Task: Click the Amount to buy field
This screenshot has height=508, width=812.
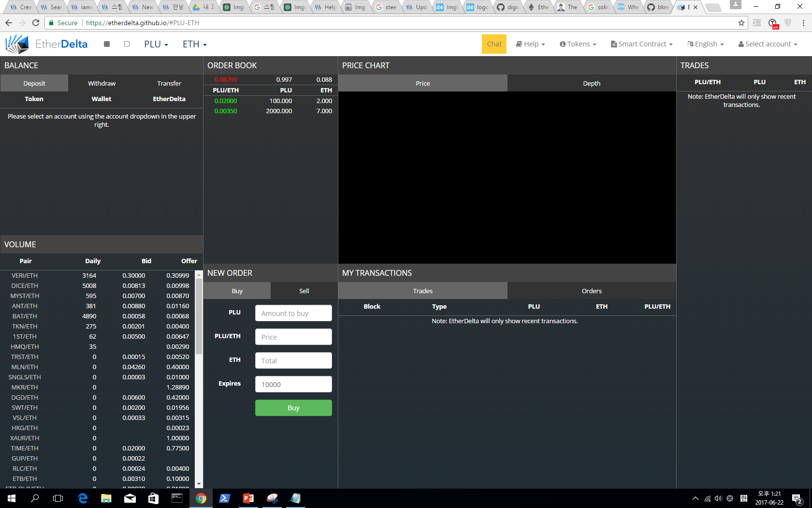Action: [x=293, y=313]
